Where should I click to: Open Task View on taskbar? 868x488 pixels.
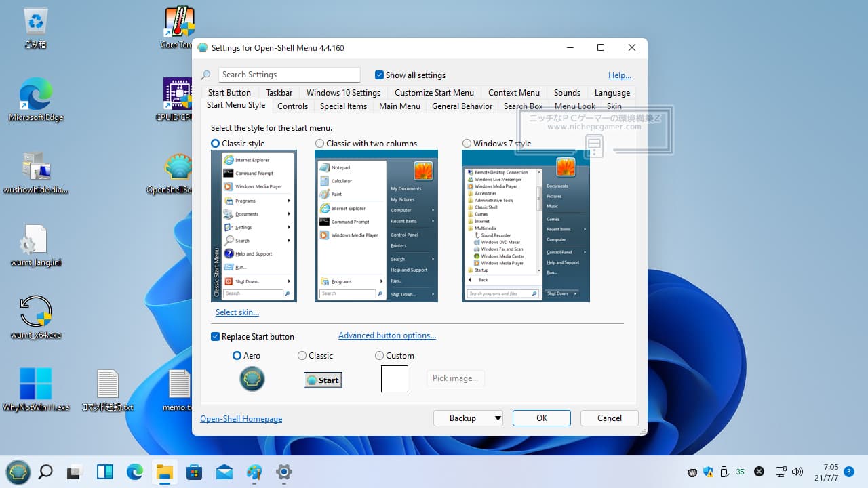[x=75, y=472]
